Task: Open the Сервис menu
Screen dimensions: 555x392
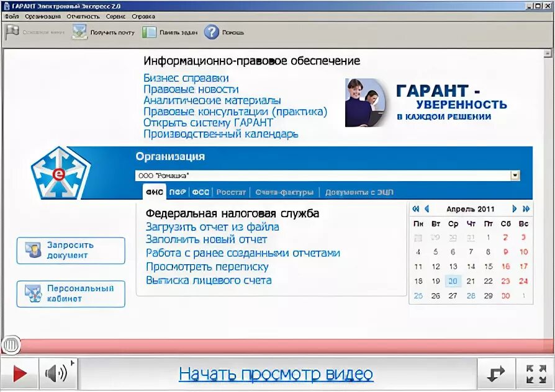Action: [115, 16]
